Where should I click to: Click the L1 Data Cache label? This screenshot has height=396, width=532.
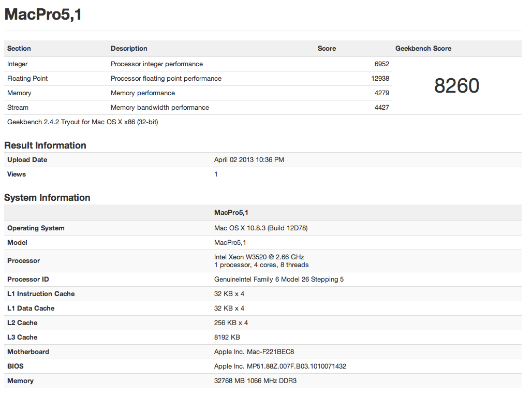pyautogui.click(x=31, y=309)
